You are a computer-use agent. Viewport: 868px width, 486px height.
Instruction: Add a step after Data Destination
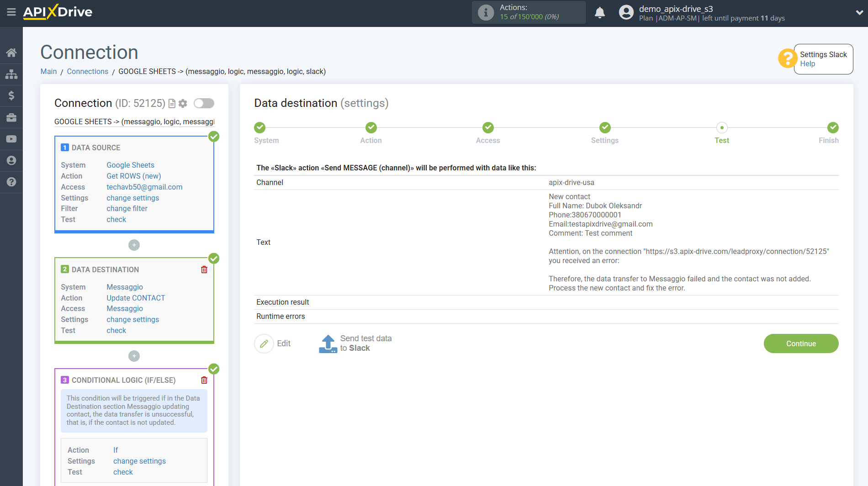[134, 356]
